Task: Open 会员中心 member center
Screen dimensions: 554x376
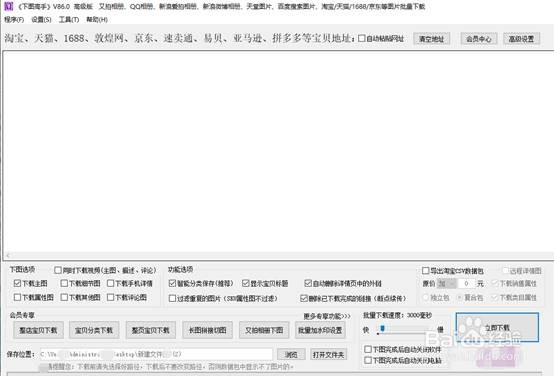Action: pyautogui.click(x=479, y=39)
